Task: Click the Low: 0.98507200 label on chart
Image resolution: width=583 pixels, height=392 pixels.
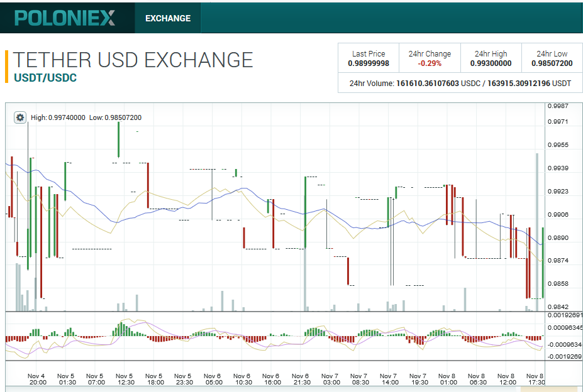Action: click(114, 117)
